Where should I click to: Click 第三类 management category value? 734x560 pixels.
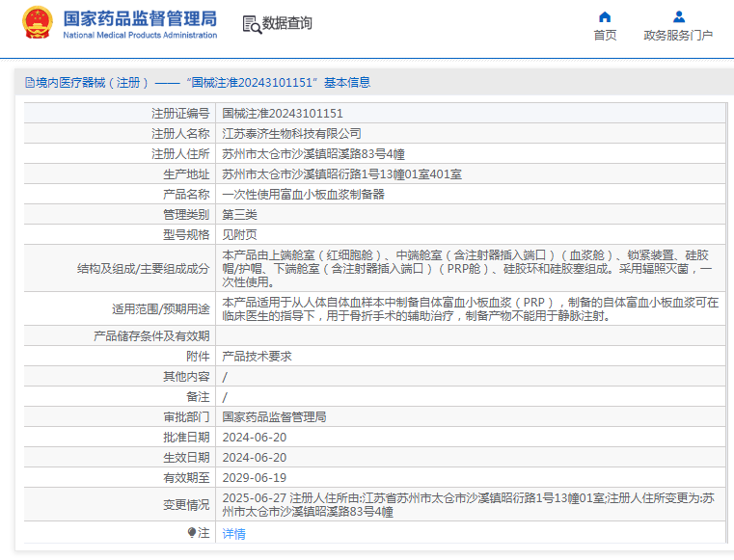(239, 215)
